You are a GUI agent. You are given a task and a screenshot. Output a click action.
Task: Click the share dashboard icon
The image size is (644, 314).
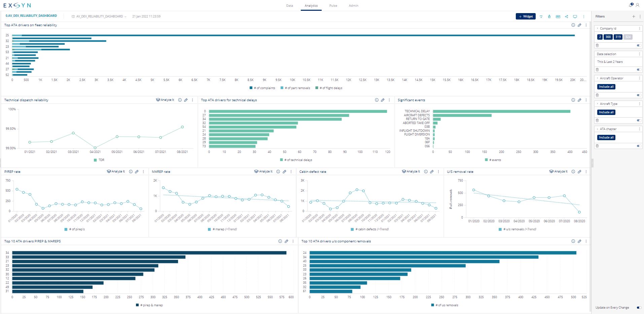point(567,16)
